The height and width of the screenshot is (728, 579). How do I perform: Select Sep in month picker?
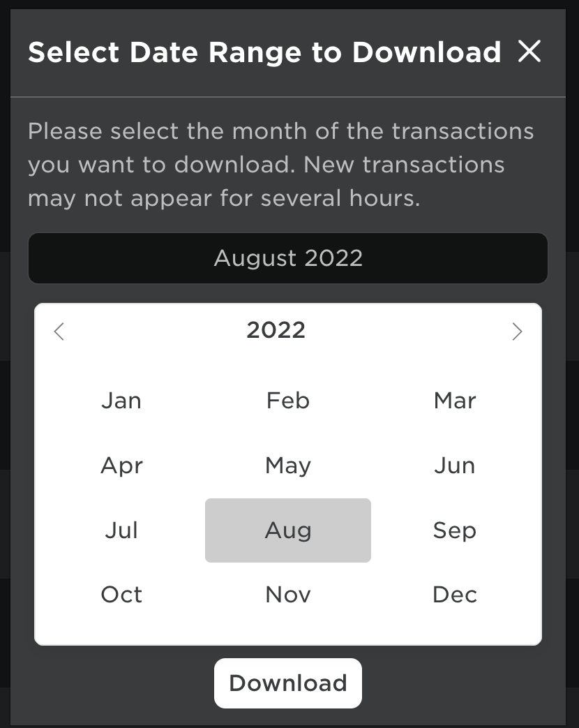tap(455, 530)
